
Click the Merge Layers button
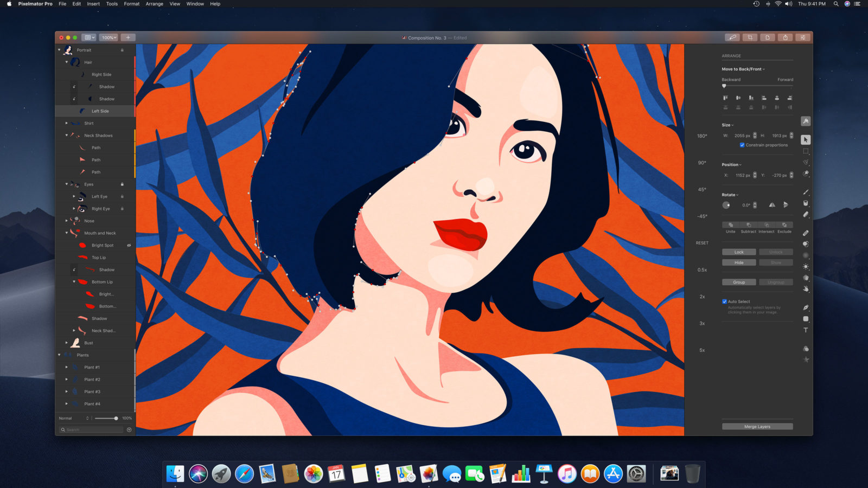tap(757, 426)
